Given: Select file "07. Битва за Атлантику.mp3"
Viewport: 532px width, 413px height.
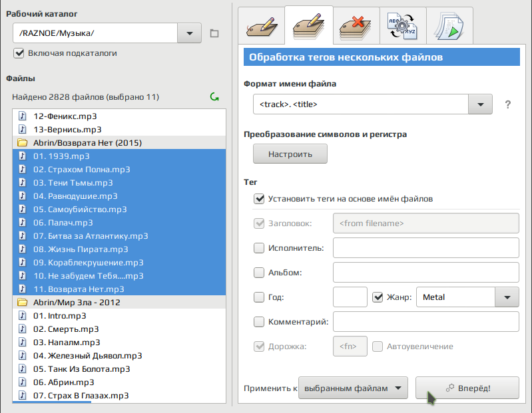Looking at the screenshot, I should [119, 236].
